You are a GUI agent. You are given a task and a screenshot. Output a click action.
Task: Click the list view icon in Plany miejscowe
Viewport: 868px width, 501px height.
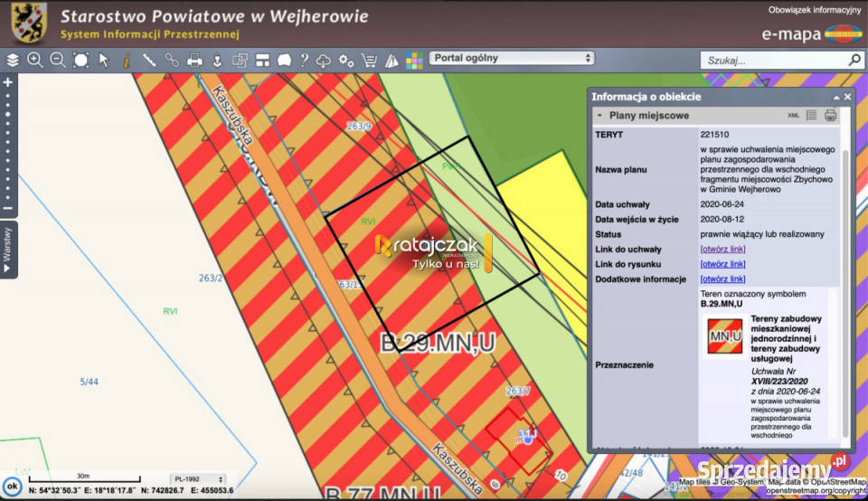coord(812,115)
